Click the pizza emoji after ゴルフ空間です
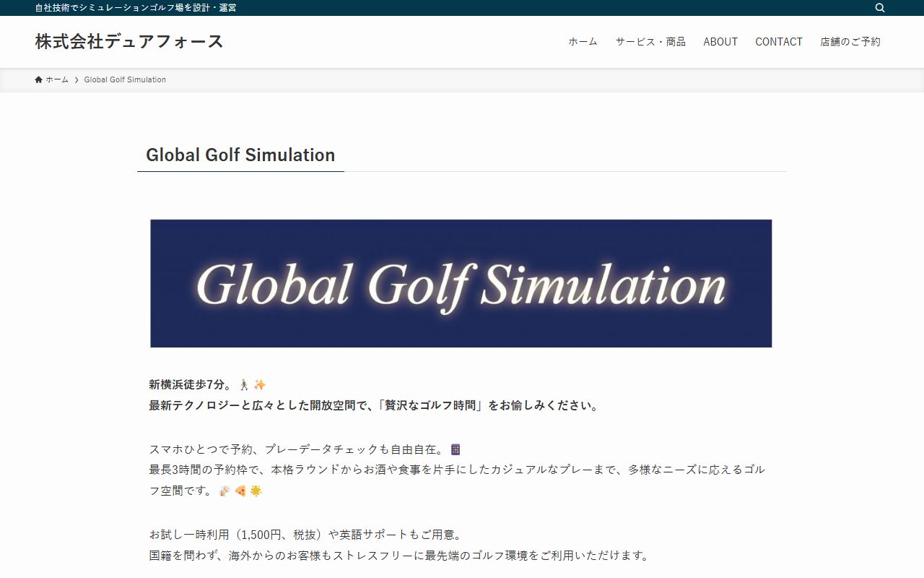924x578 pixels. [240, 491]
